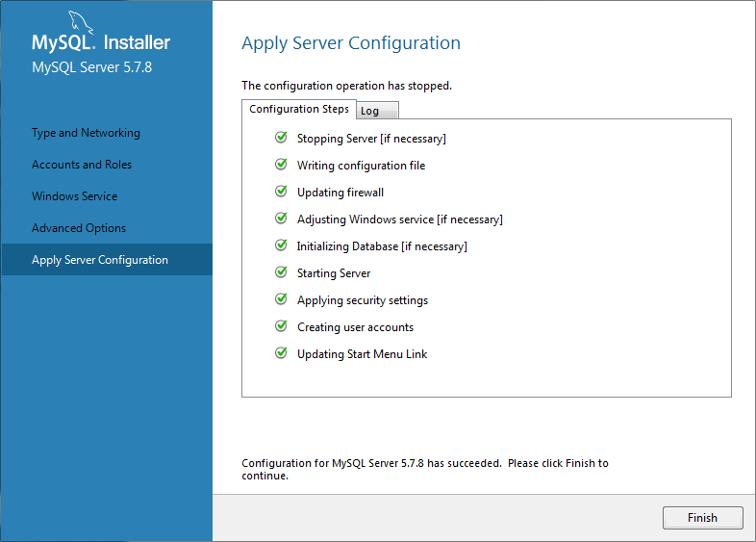
Task: Open the Type and Networking step
Action: point(86,133)
